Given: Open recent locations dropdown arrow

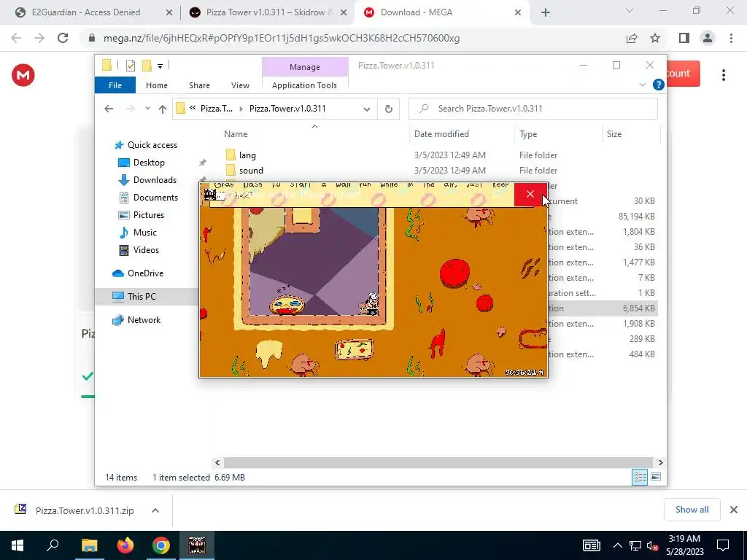Looking at the screenshot, I should (x=147, y=109).
